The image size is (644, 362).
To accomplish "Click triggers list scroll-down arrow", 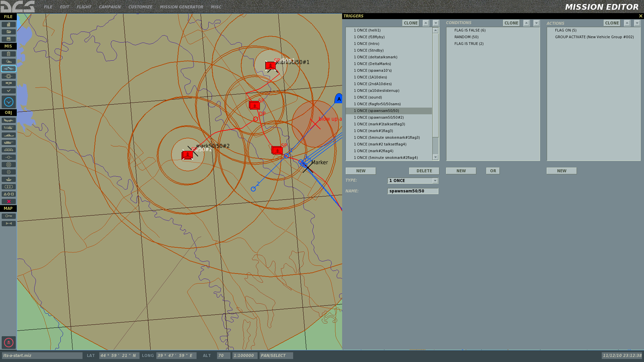I will 436,157.
